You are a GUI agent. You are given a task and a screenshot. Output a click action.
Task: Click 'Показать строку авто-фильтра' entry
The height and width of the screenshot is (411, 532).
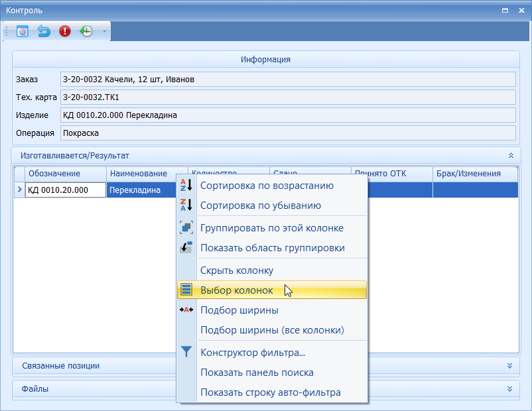coord(270,392)
